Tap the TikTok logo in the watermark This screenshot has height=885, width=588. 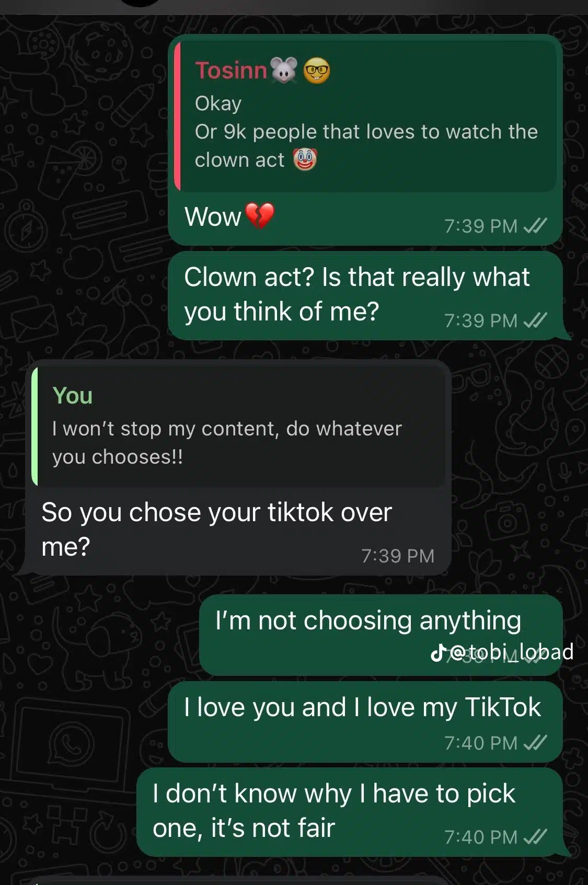pyautogui.click(x=438, y=653)
